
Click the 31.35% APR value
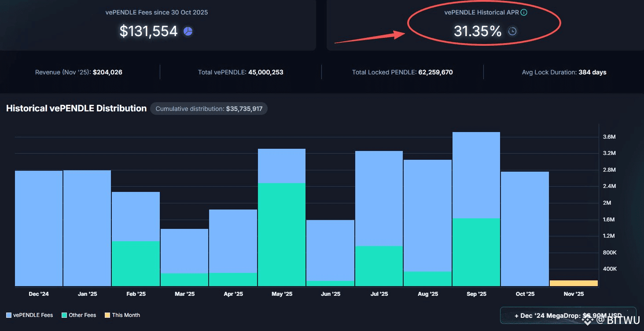[x=478, y=31]
